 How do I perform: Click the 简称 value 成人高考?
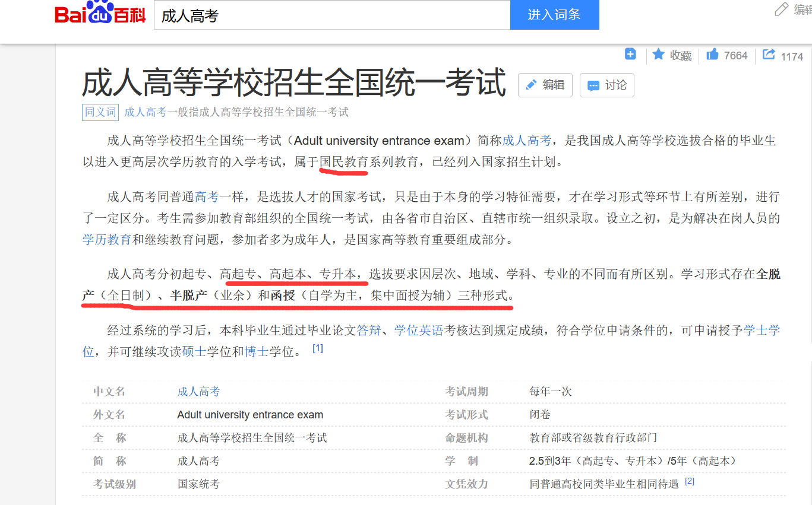198,461
